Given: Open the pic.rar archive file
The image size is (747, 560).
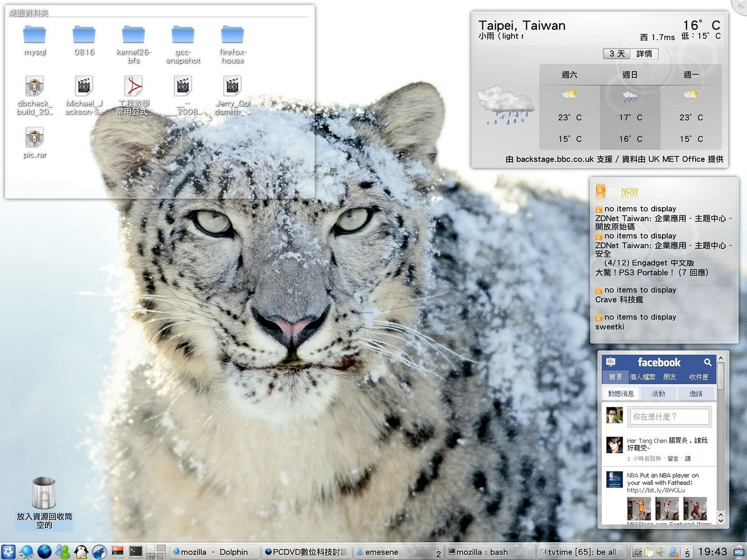Looking at the screenshot, I should pyautogui.click(x=35, y=138).
